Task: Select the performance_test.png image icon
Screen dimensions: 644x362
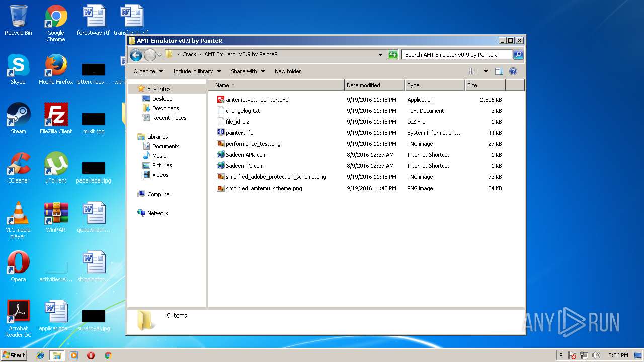Action: pos(221,144)
